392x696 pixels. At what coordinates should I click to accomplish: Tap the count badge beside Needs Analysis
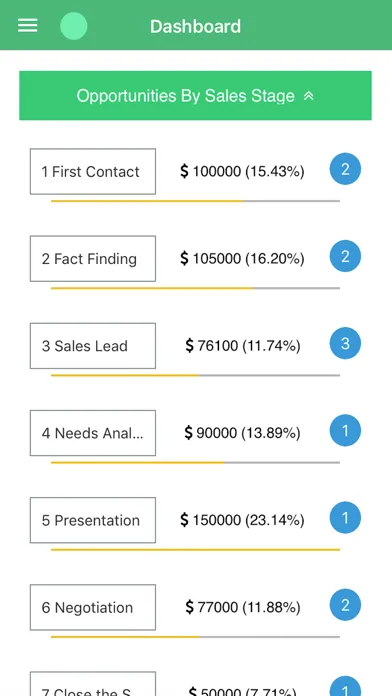click(345, 431)
